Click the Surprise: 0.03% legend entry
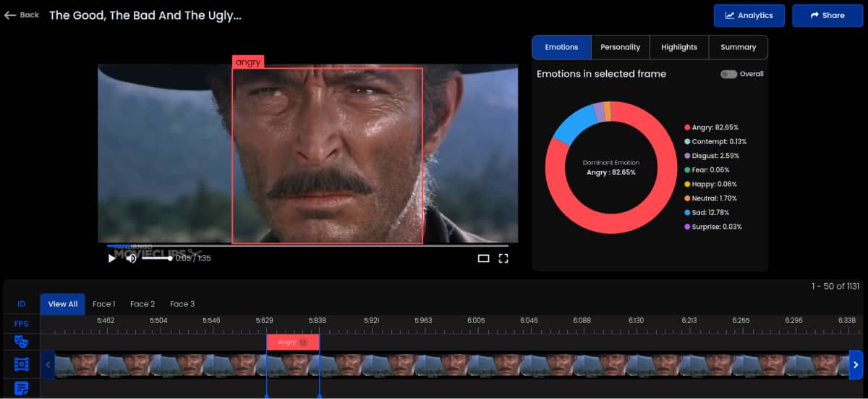Viewport: 868px width, 399px height. pos(713,227)
